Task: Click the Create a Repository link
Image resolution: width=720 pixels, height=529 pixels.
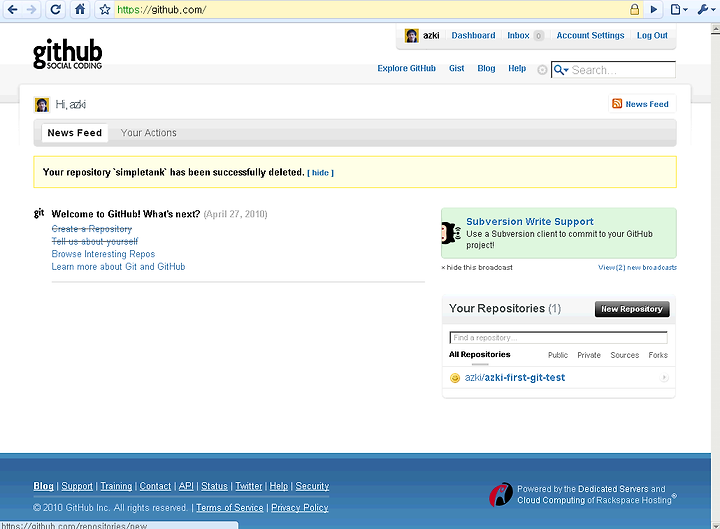Action: pyautogui.click(x=92, y=229)
